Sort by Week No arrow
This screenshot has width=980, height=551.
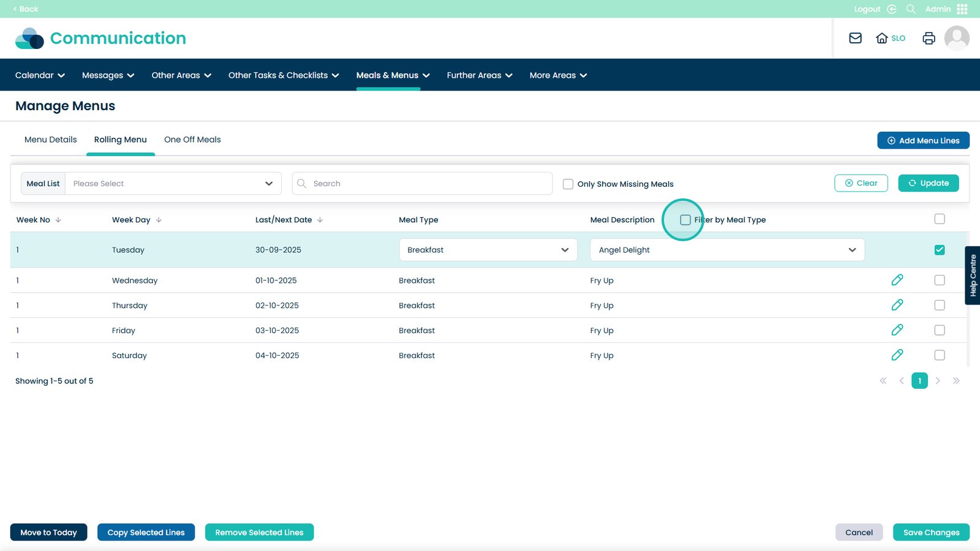[x=58, y=220]
